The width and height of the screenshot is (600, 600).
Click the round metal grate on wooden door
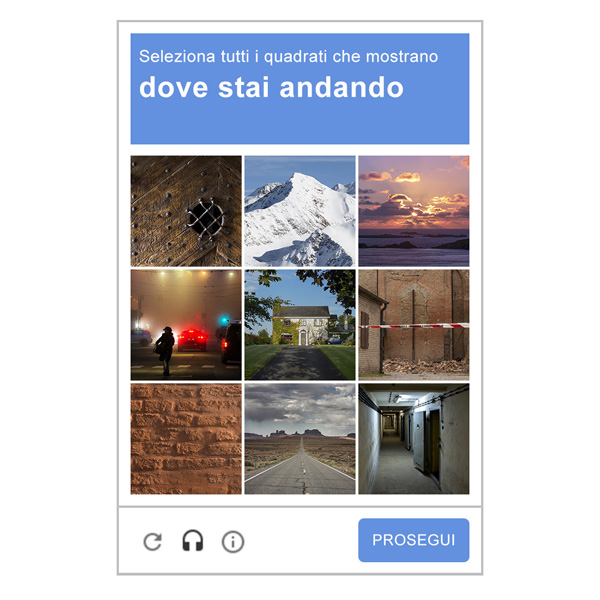[206, 219]
